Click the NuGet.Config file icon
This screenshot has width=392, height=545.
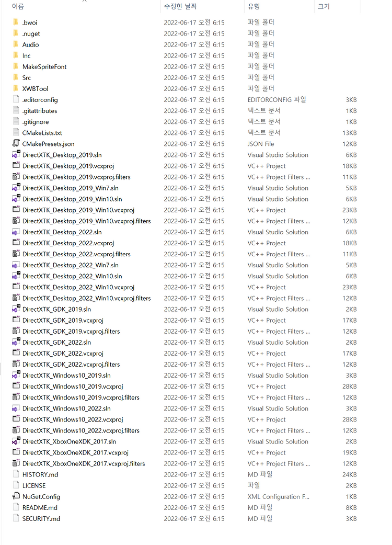[16, 496]
